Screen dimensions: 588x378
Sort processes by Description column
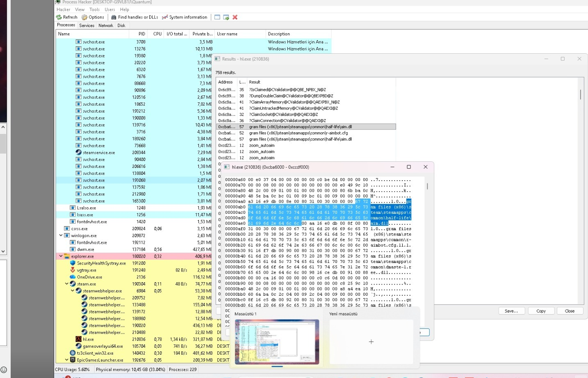coord(298,34)
